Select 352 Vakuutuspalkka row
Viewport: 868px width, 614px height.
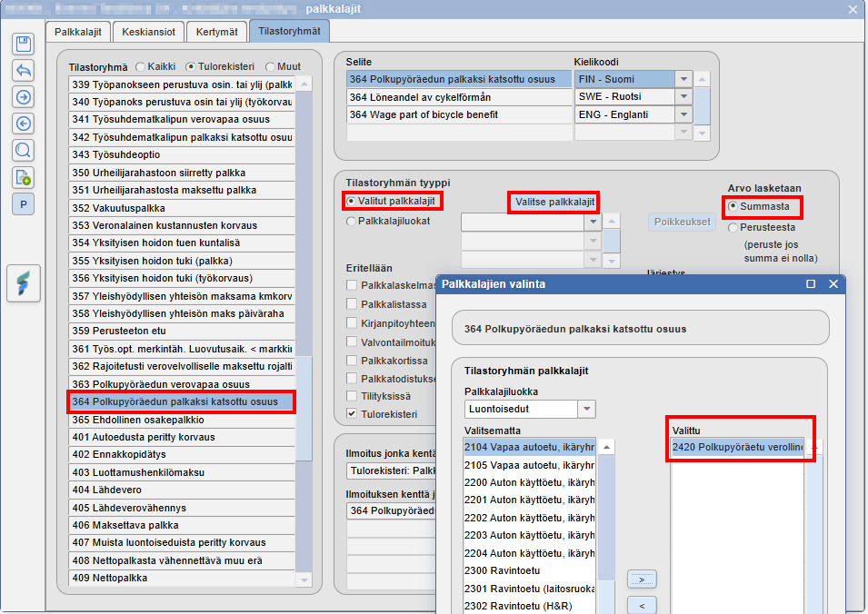(x=182, y=208)
